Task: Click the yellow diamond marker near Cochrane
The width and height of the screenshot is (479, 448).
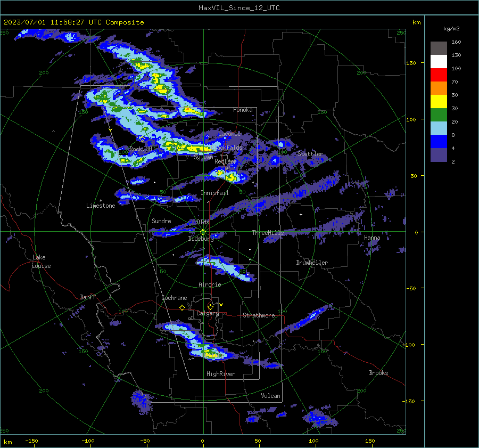Action: 182,308
